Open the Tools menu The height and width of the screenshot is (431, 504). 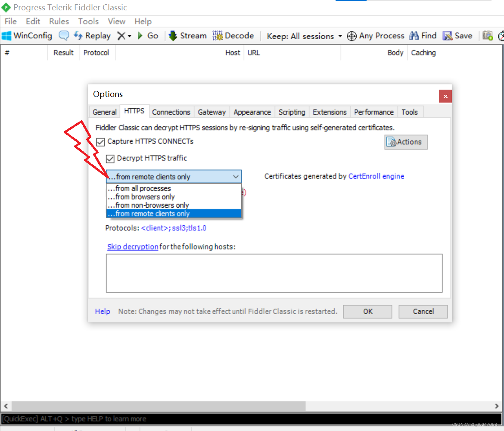click(88, 21)
